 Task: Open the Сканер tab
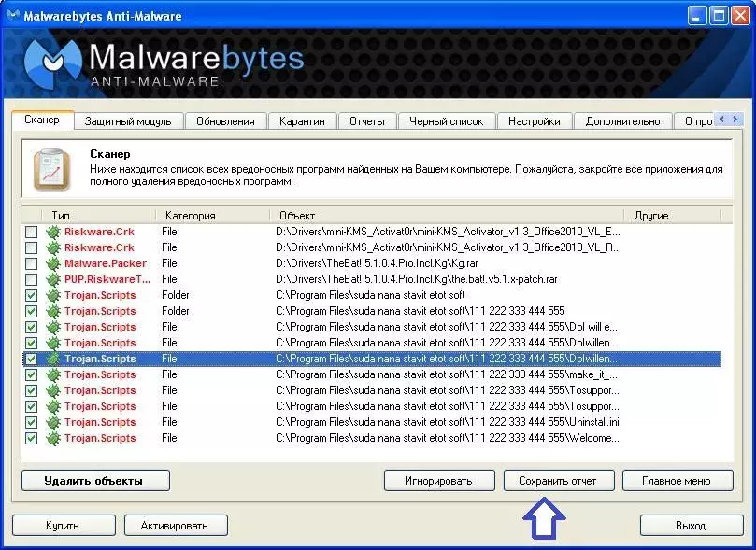[42, 120]
